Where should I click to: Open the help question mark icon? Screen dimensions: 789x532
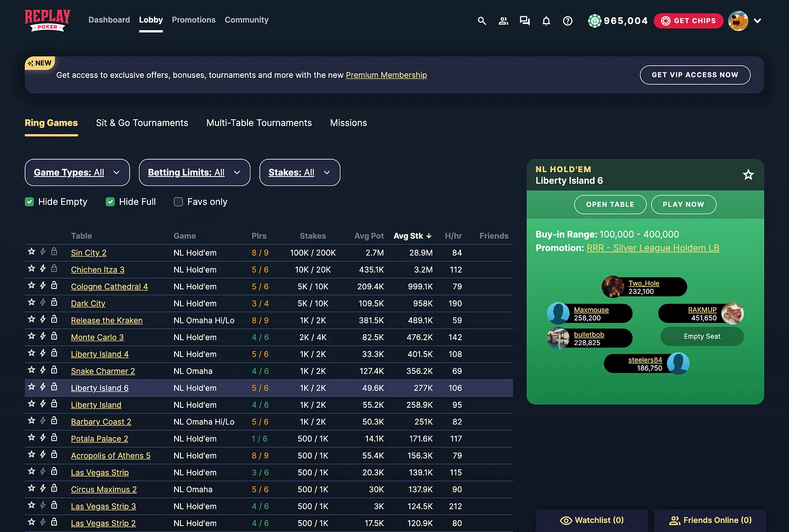click(568, 21)
